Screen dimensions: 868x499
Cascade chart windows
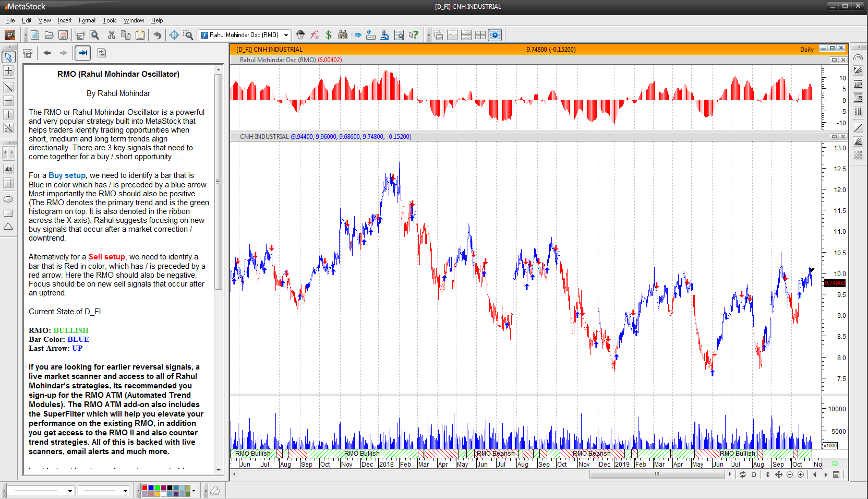click(438, 35)
